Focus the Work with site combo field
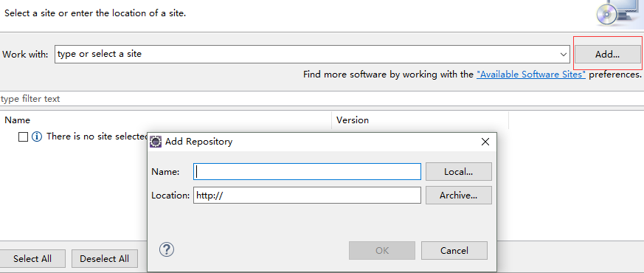The height and width of the screenshot is (273, 644). [x=312, y=54]
